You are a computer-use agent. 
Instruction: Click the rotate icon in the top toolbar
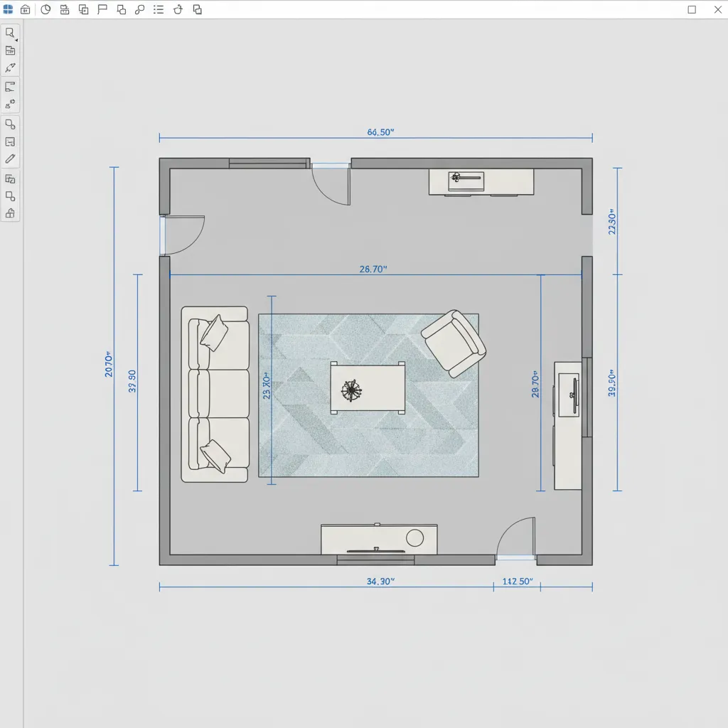tap(178, 9)
